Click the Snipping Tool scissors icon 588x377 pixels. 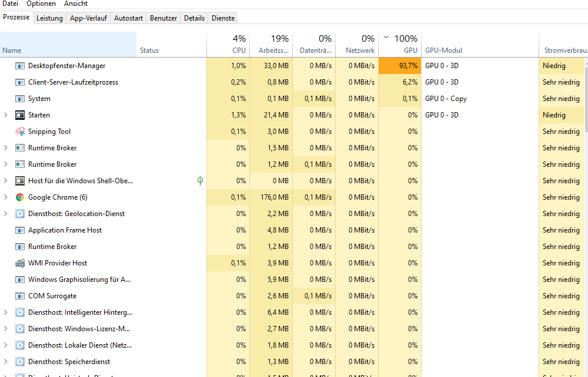pyautogui.click(x=19, y=131)
